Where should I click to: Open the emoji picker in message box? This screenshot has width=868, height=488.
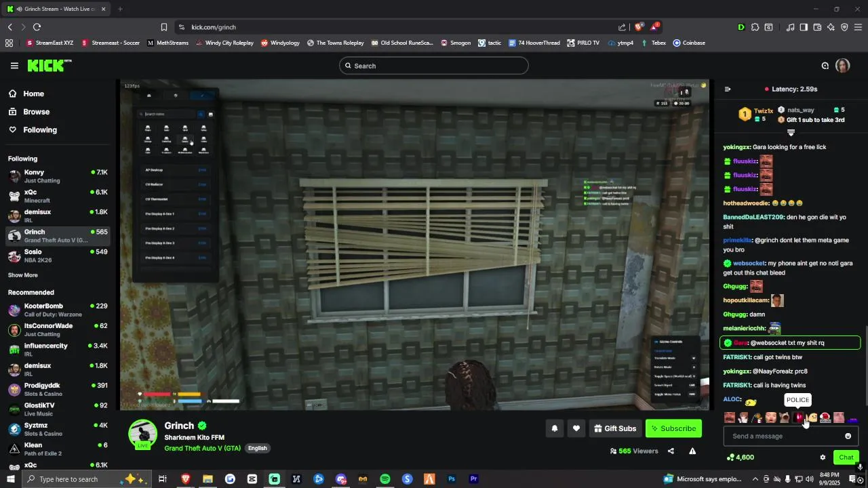point(848,436)
